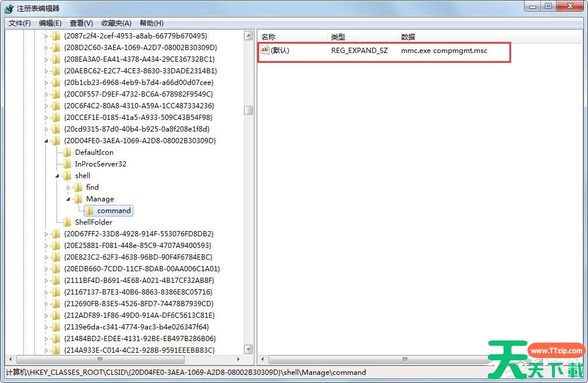Click the REG_EXPAND_SZ type cell
Viewport: 588px width, 383px height.
point(359,50)
